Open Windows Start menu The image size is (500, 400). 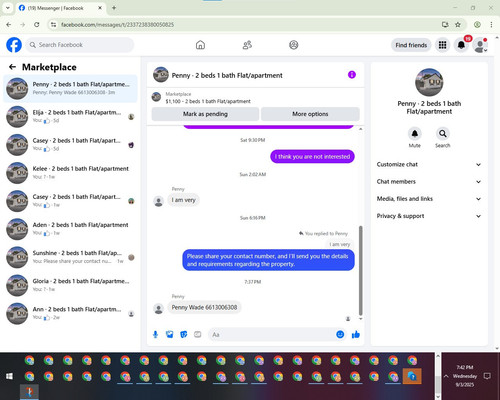pyautogui.click(x=9, y=376)
